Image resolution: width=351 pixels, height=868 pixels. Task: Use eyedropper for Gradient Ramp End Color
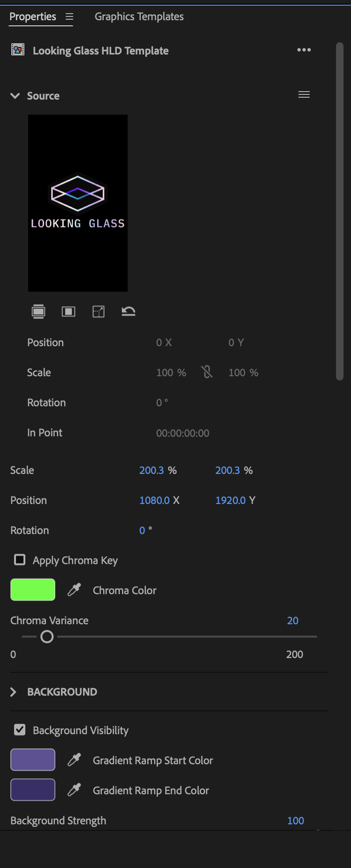[74, 790]
